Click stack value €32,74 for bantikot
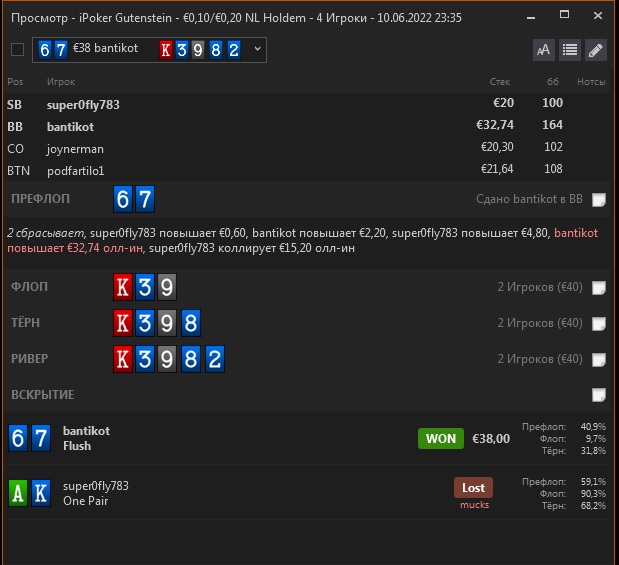619x565 pixels. 495,125
